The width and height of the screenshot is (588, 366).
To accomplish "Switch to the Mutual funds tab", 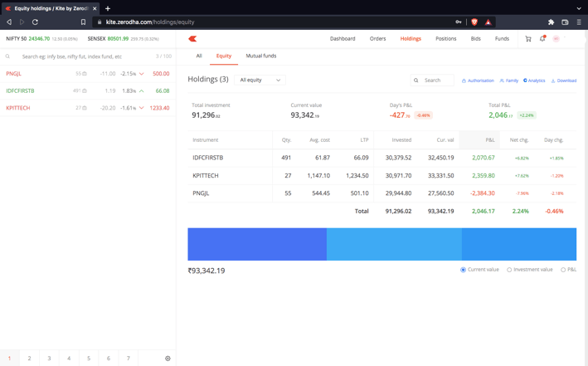I will click(261, 56).
